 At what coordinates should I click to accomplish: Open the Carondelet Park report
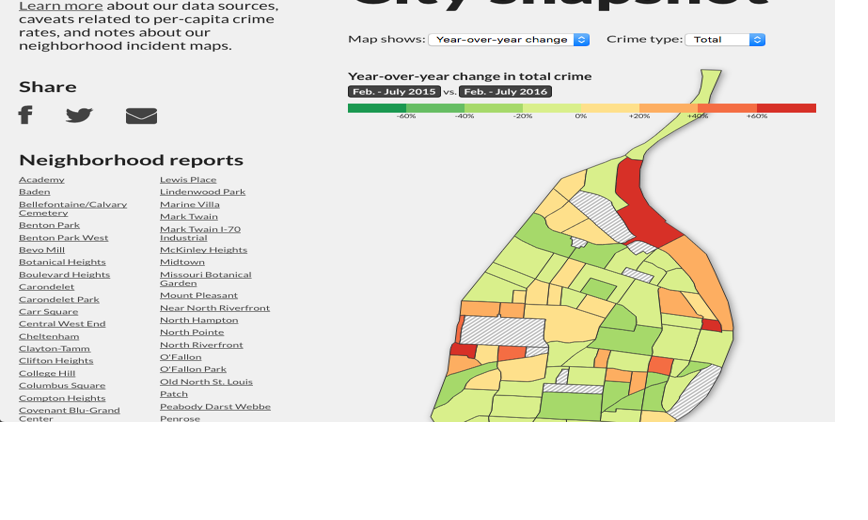pyautogui.click(x=59, y=300)
